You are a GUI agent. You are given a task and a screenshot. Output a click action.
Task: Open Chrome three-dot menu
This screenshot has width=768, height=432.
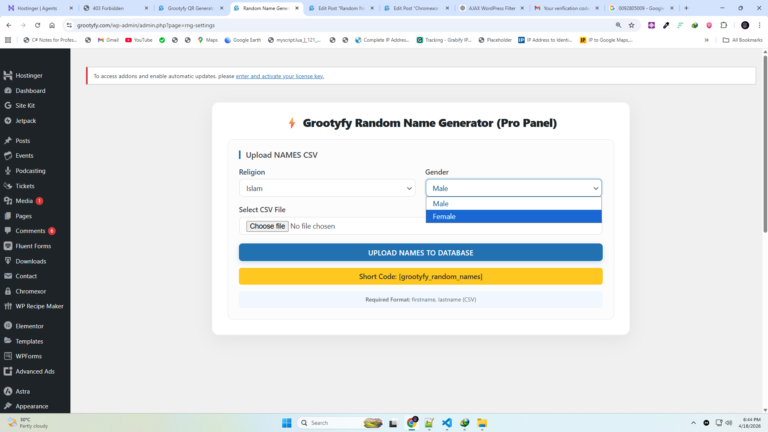[759, 25]
